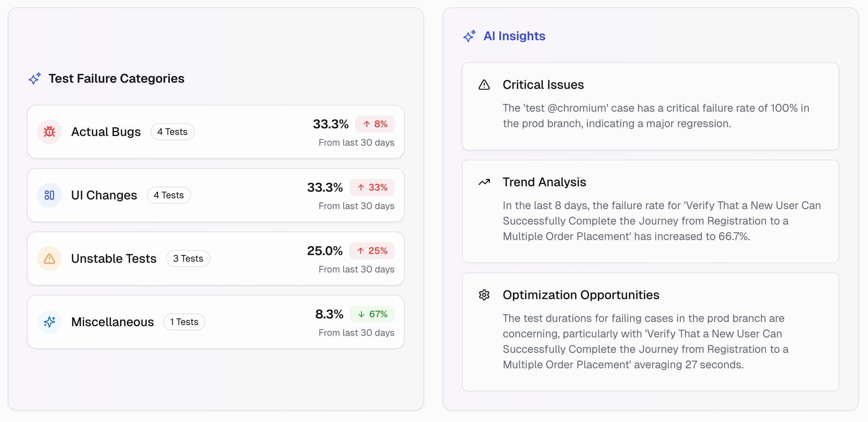Viewport: 868px width, 422px height.
Task: Click the trend arrow icon on Trend Analysis
Action: pos(483,182)
